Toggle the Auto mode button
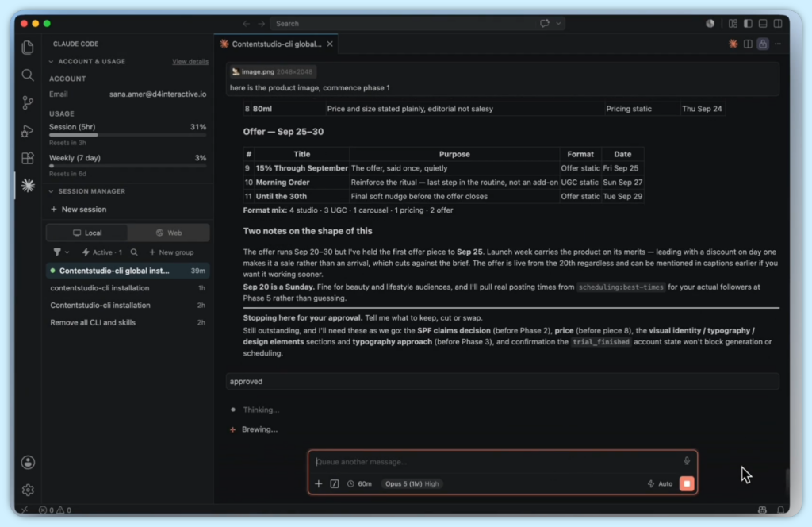 tap(660, 483)
